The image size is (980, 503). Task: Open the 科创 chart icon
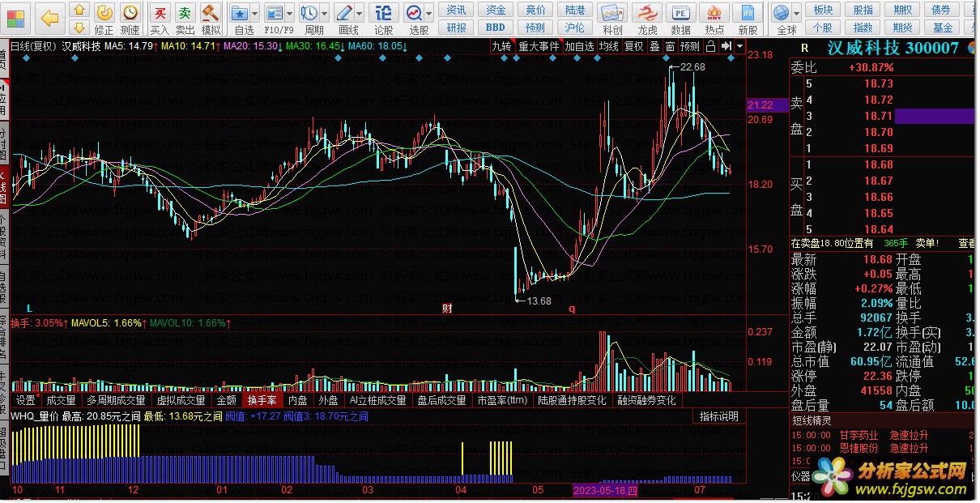(612, 13)
